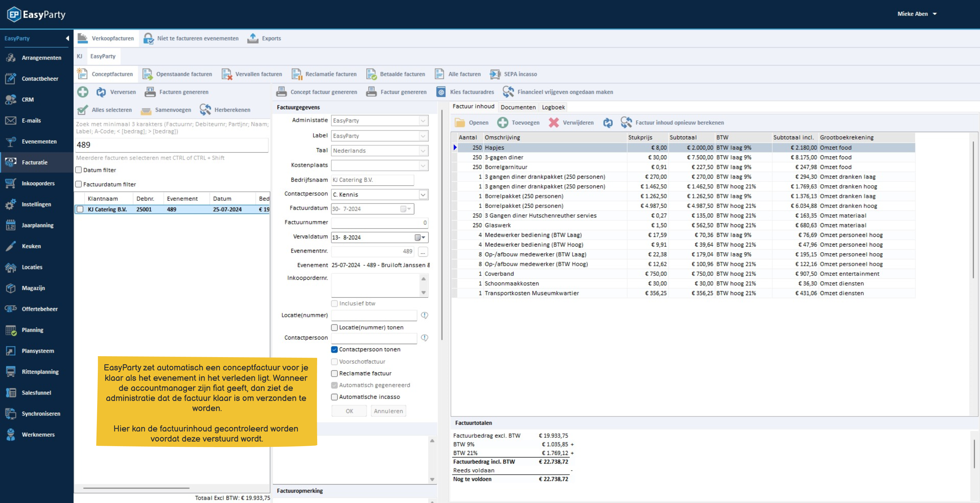Open the Mieke Aben user menu
Viewport: 980px width, 503px height.
pyautogui.click(x=917, y=14)
